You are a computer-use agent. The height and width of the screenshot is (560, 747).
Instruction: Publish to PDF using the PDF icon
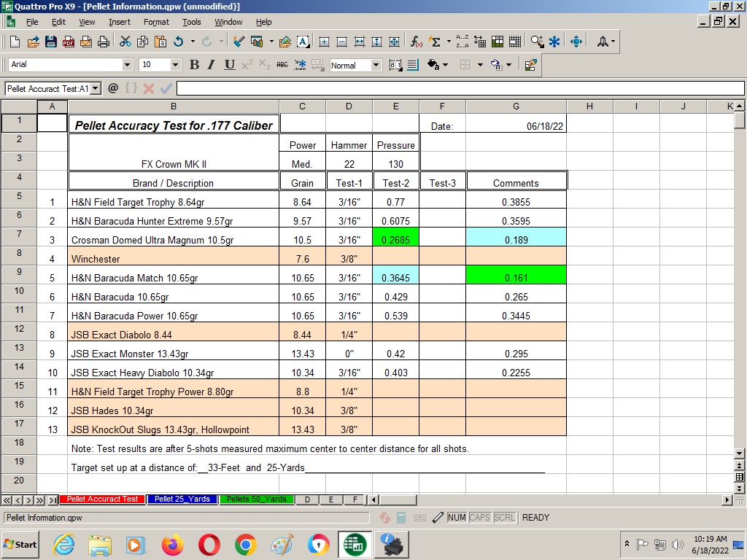tap(68, 42)
